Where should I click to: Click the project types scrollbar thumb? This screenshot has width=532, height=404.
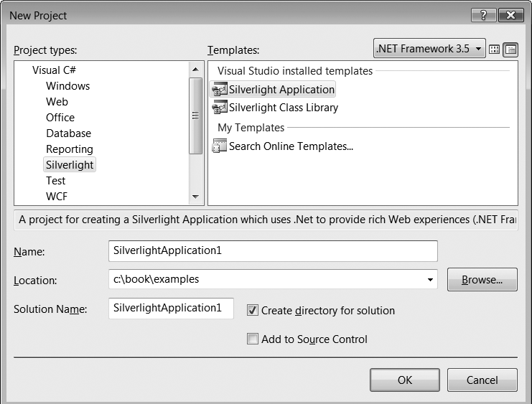[x=195, y=116]
